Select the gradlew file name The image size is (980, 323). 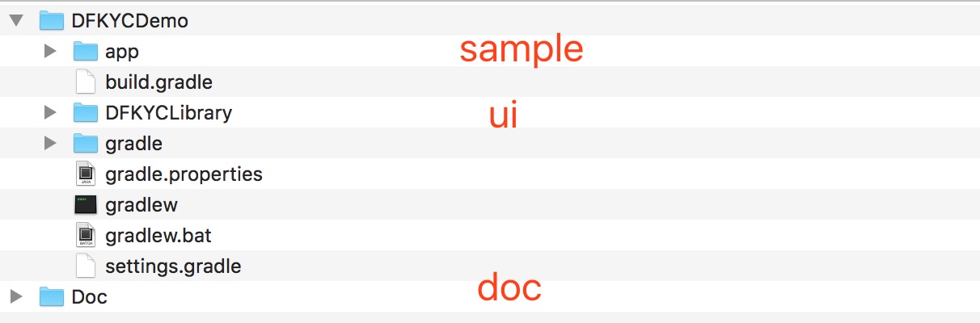(141, 205)
